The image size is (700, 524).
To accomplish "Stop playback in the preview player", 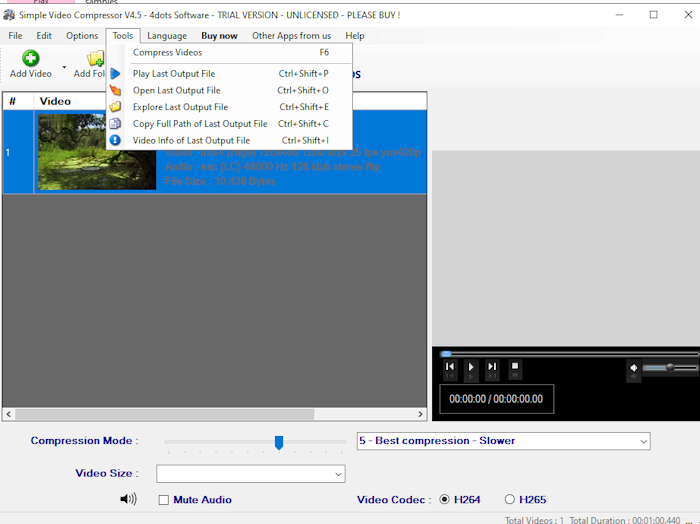I will [515, 367].
